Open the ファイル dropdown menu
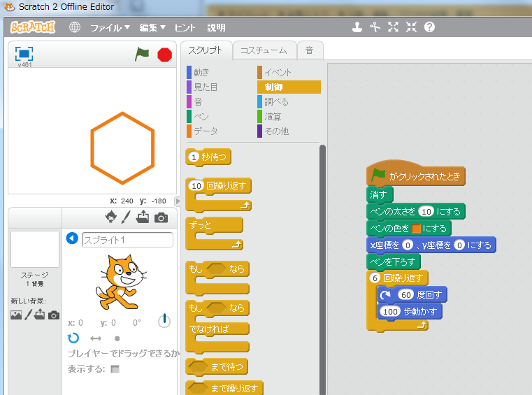The height and width of the screenshot is (395, 532). click(x=110, y=28)
